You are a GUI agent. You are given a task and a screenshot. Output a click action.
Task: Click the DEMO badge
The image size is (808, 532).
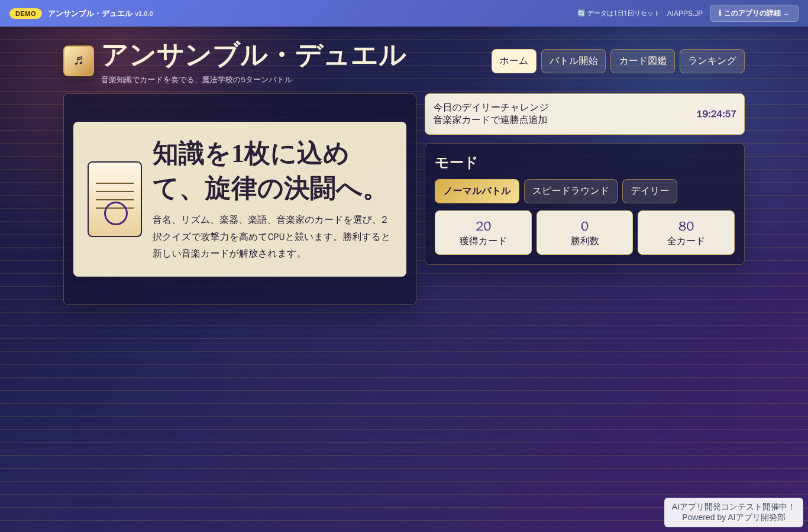25,14
